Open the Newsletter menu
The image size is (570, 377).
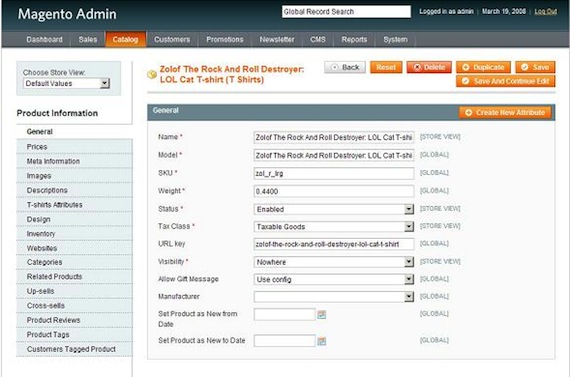(x=277, y=39)
